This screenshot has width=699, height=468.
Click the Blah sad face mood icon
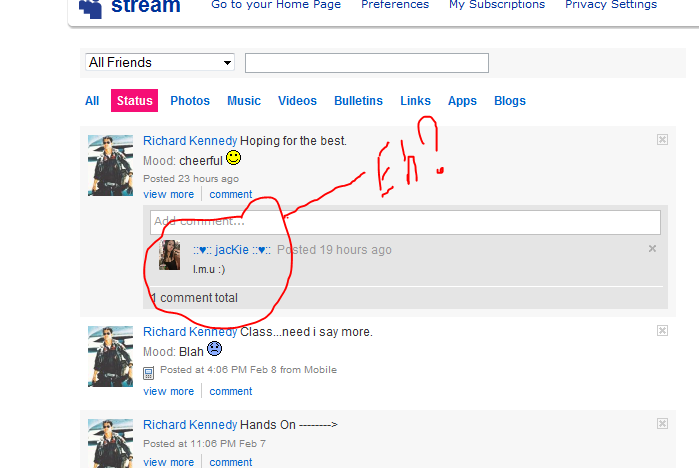214,350
